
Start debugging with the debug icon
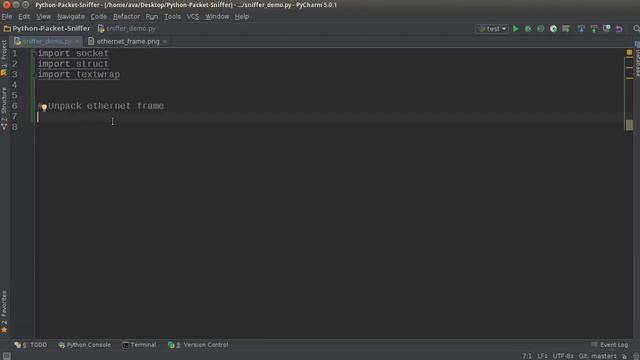pos(528,29)
